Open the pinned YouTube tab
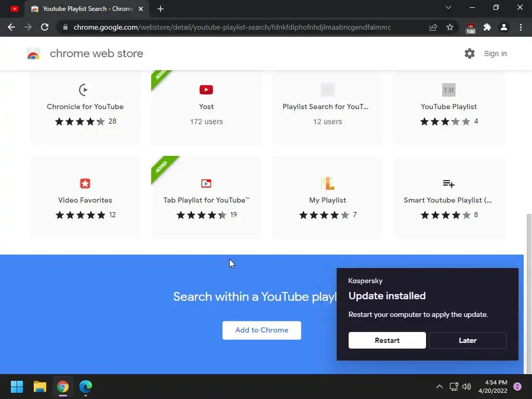The width and height of the screenshot is (532, 399). tap(14, 9)
